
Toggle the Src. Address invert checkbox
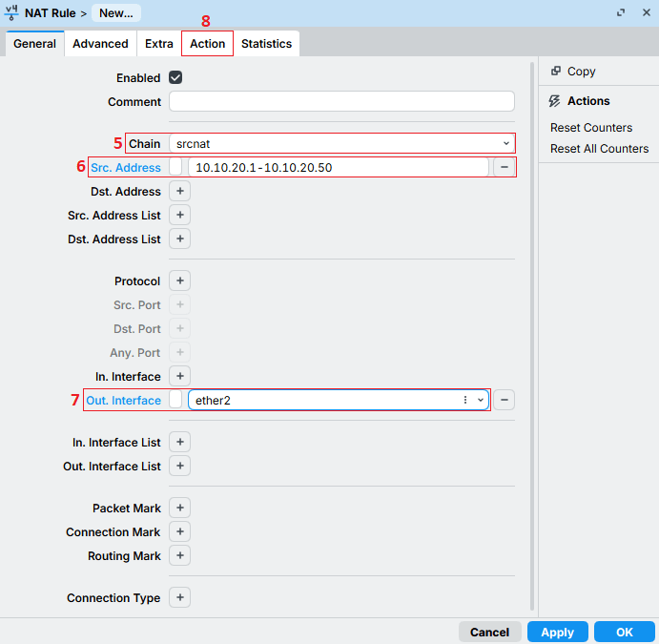(175, 167)
